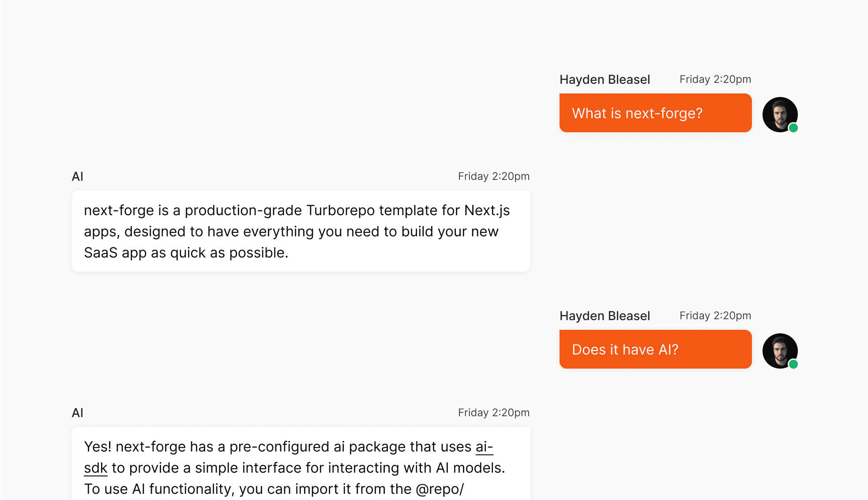Click Hayden's avatar beside "Does it have AI?"
The image size is (868, 500).
[779, 351]
